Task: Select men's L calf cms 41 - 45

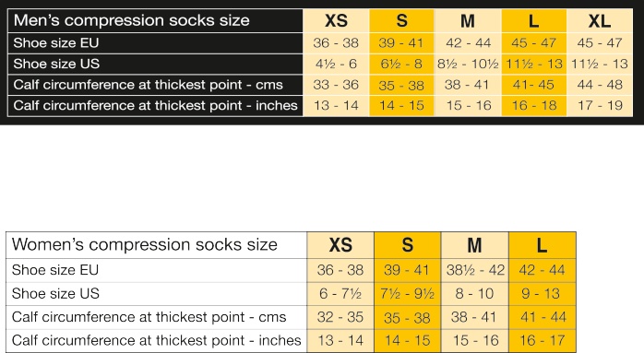Action: [533, 85]
